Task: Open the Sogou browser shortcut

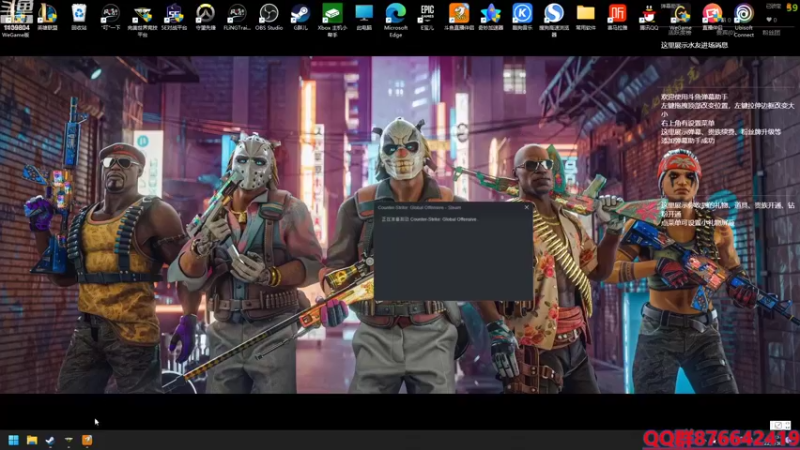Action: [554, 20]
